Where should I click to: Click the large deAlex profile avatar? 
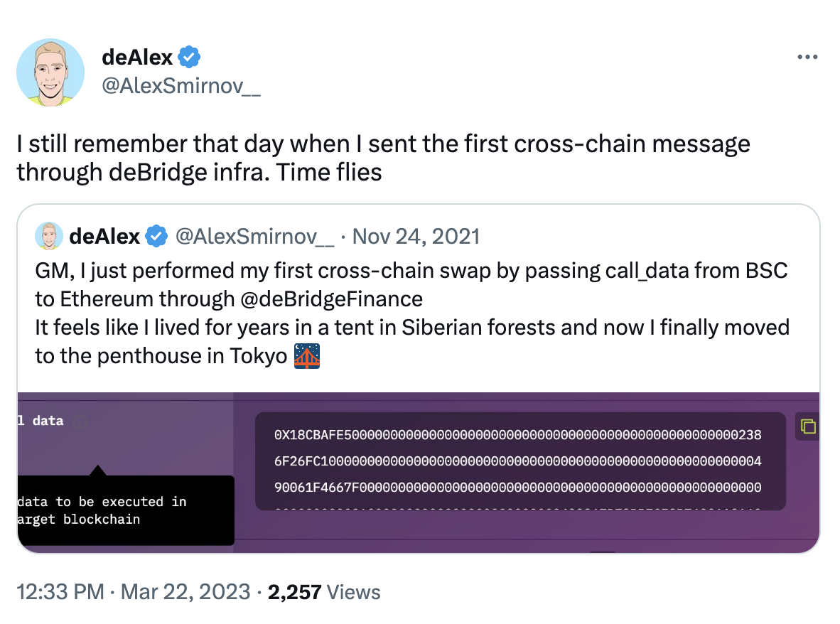point(50,73)
